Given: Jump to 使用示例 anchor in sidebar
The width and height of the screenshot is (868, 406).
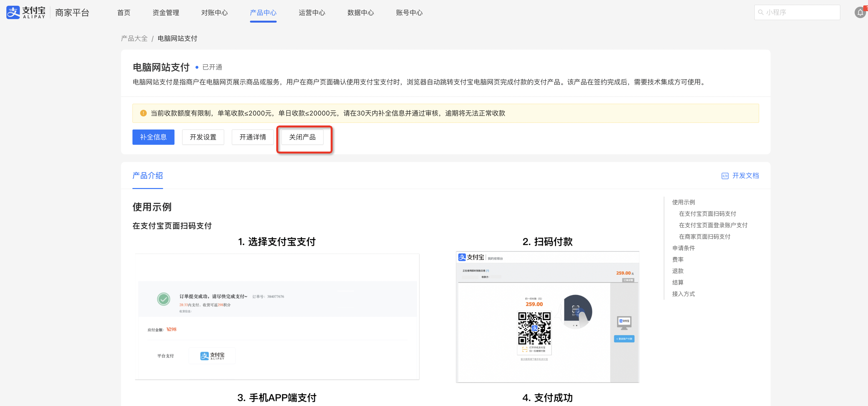Looking at the screenshot, I should [x=683, y=202].
